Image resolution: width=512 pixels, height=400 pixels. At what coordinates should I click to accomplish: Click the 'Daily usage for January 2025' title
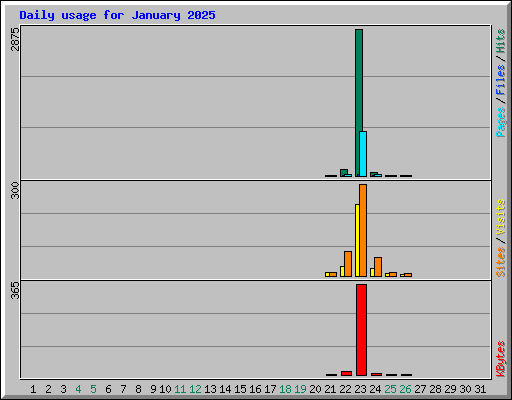pos(117,15)
